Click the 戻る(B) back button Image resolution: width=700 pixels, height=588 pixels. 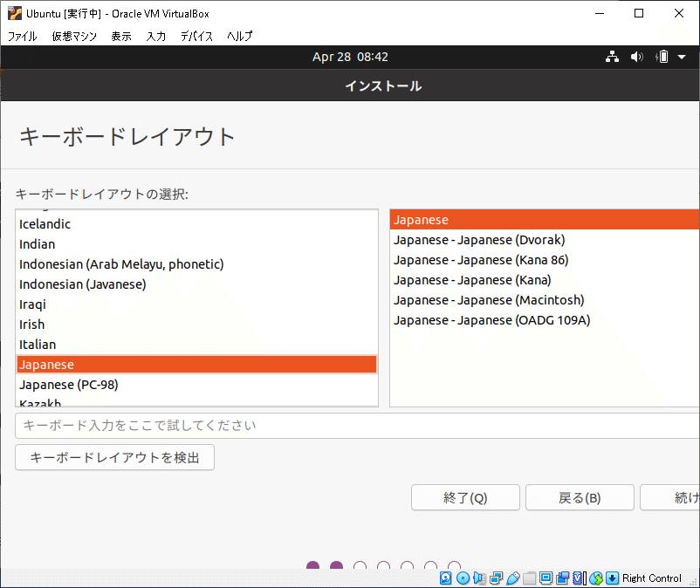(x=580, y=497)
